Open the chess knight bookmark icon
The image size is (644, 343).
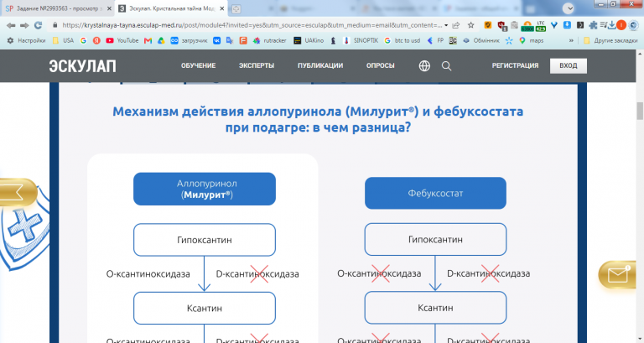pyautogui.click(x=333, y=40)
